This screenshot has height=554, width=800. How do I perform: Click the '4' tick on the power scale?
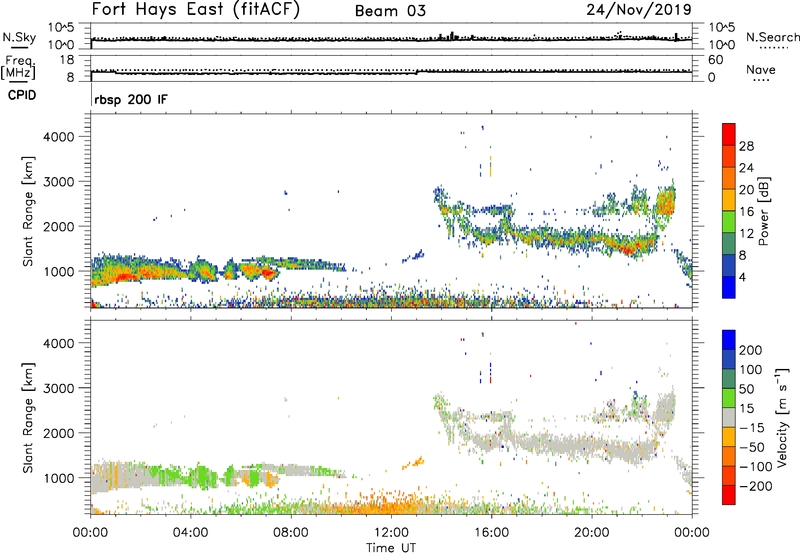click(x=742, y=277)
